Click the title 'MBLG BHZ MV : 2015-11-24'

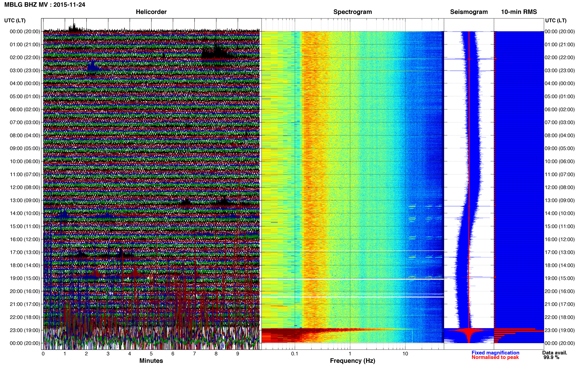point(45,5)
